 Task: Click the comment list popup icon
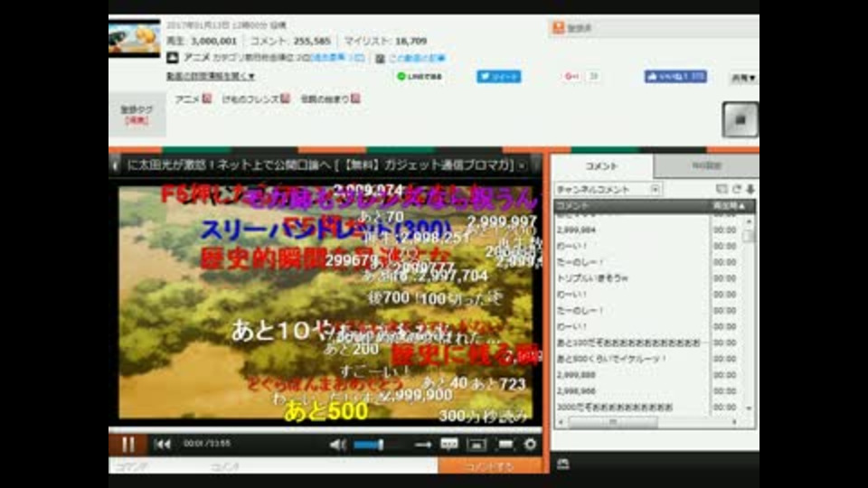pyautogui.click(x=722, y=189)
